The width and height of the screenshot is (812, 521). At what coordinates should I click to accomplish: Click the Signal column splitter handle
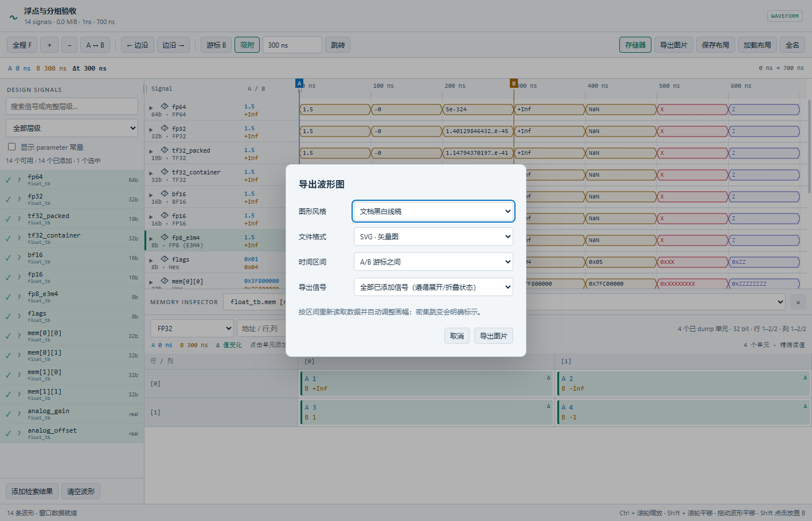pos(145,89)
